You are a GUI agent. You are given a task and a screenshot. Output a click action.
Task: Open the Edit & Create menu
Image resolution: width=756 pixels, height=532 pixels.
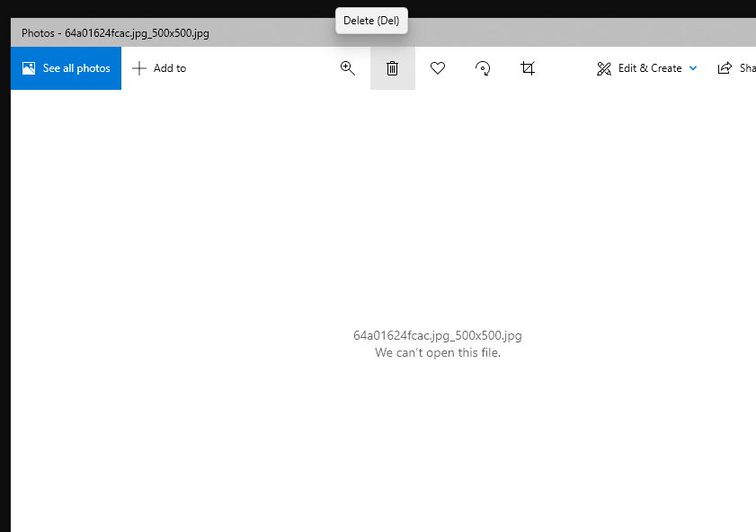tap(645, 67)
